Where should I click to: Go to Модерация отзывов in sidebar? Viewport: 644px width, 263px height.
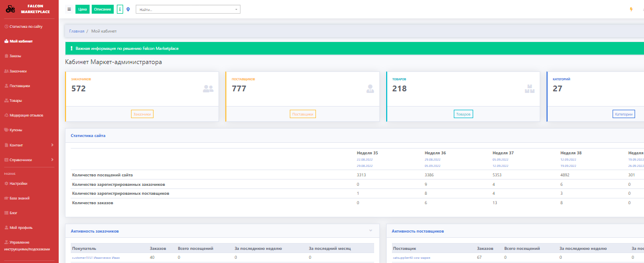(x=26, y=115)
